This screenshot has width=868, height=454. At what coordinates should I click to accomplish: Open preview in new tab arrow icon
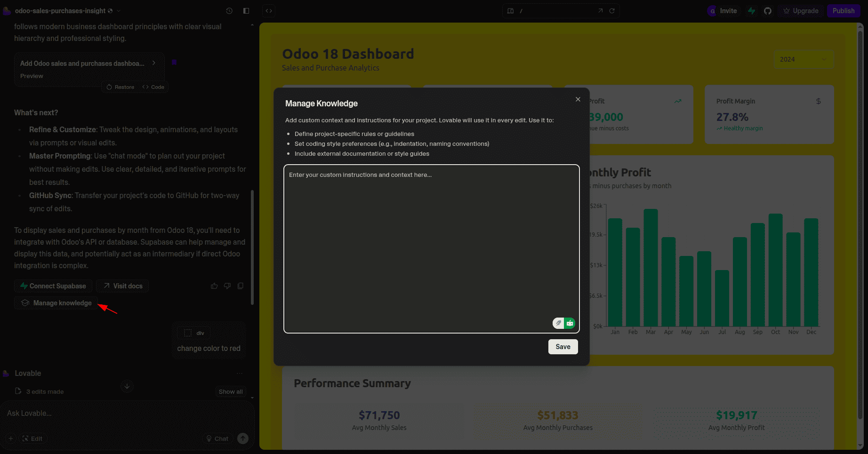click(x=600, y=11)
